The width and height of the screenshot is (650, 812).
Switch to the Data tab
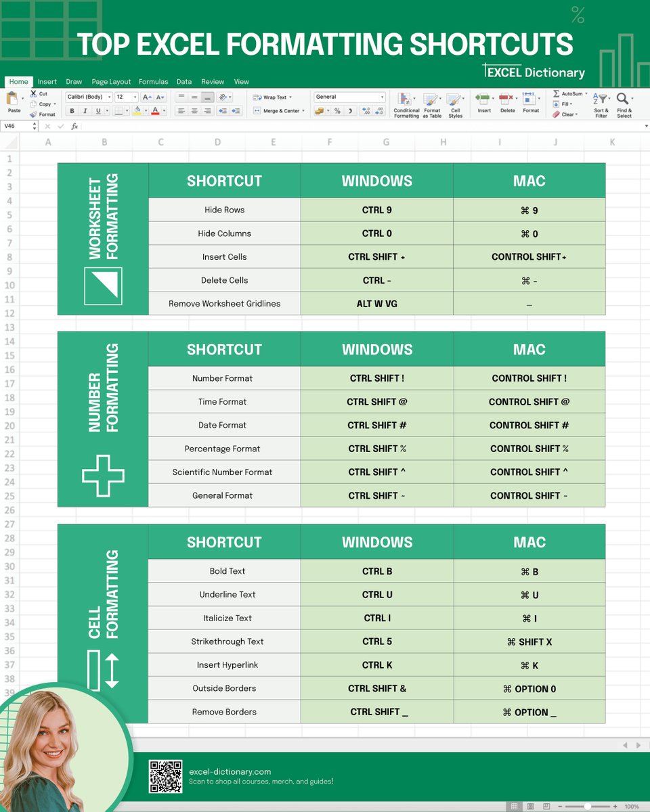184,82
